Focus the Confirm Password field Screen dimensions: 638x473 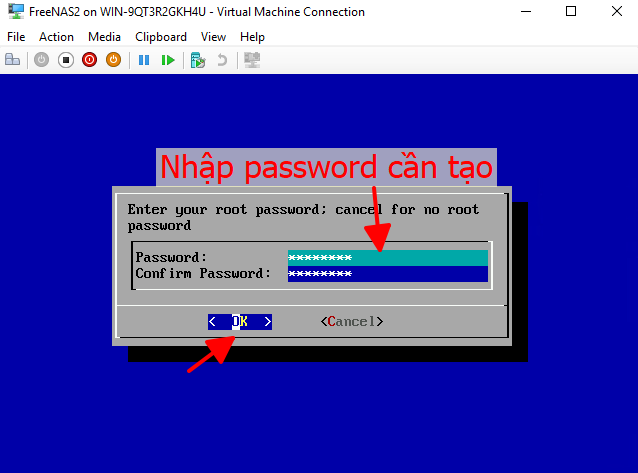pos(388,274)
